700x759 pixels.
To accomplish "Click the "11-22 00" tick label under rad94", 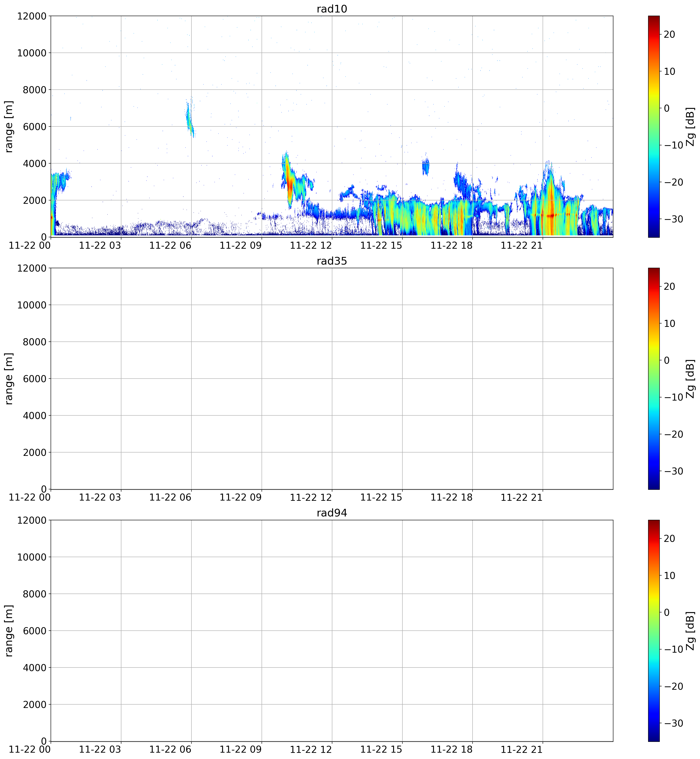I will [x=30, y=749].
